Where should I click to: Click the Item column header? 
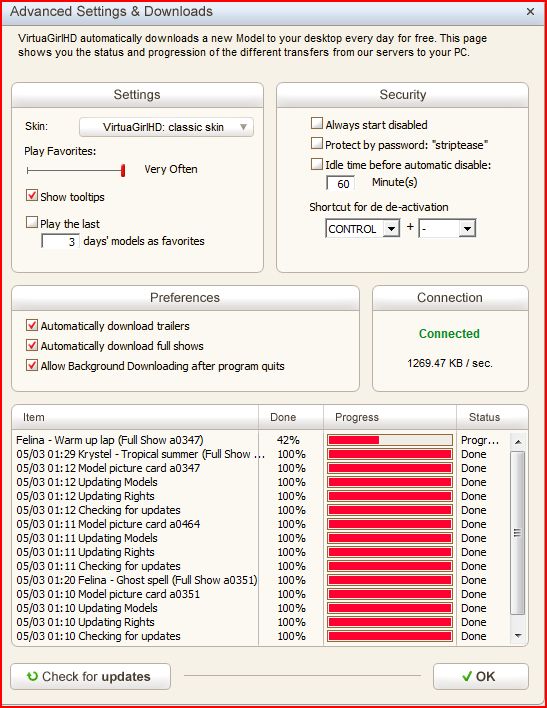(135, 417)
